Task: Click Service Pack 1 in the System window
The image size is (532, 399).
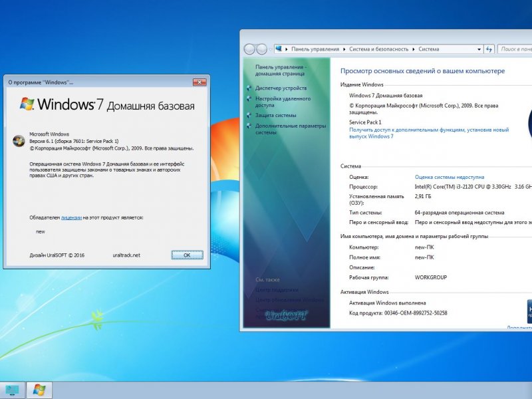Action: click(365, 122)
